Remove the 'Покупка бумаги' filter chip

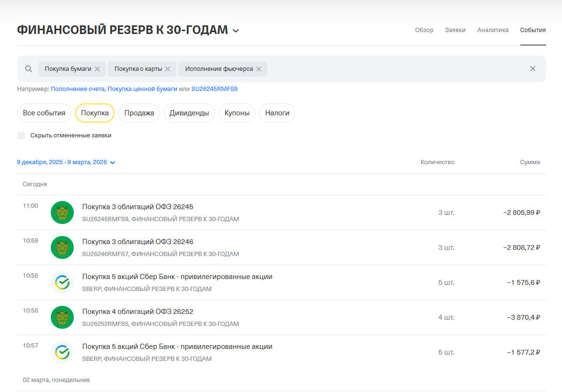[x=97, y=68]
